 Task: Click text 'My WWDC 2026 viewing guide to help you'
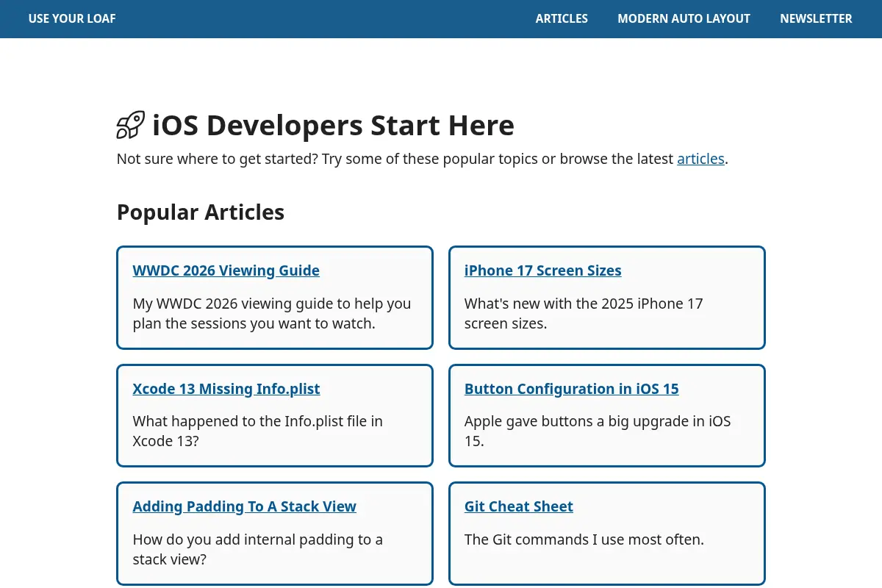[272, 304]
